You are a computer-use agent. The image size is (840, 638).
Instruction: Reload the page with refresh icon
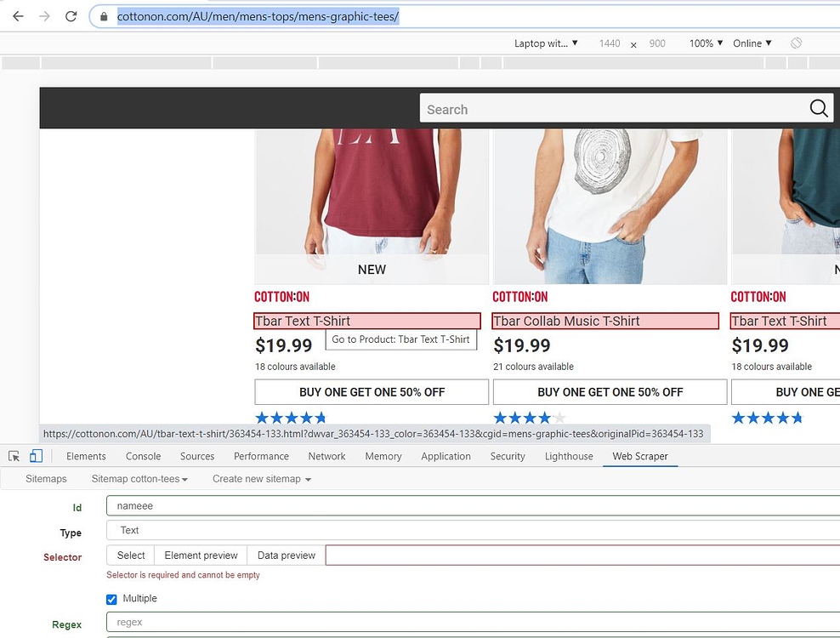[x=71, y=16]
